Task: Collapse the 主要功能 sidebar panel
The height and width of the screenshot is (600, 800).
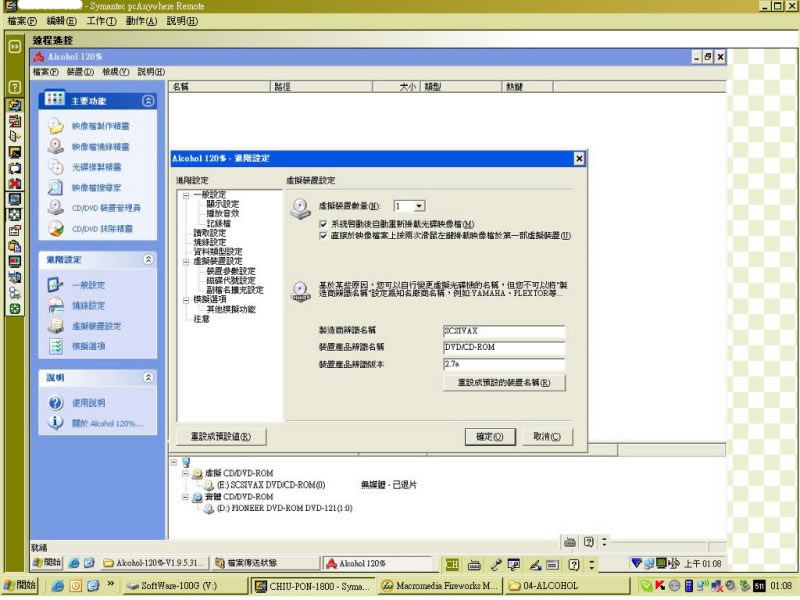Action: coord(148,101)
